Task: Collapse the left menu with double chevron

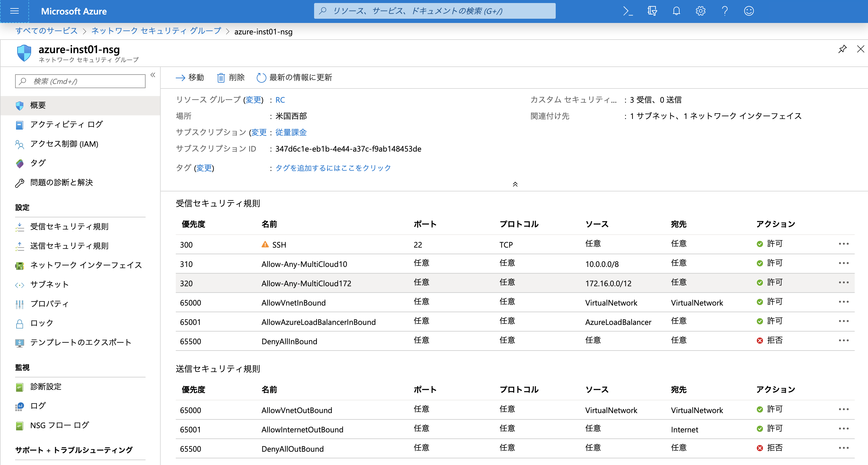Action: pos(153,75)
